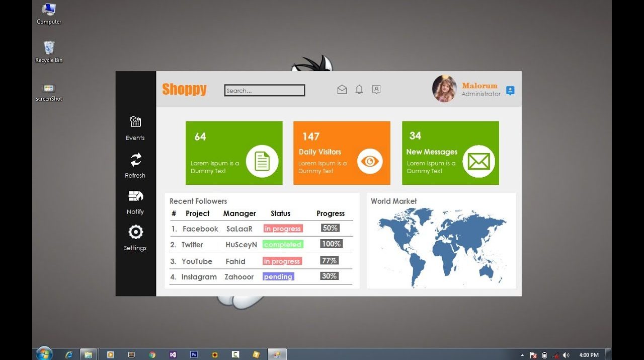Select the Facebook project row
This screenshot has width=644, height=360.
pyautogui.click(x=200, y=229)
